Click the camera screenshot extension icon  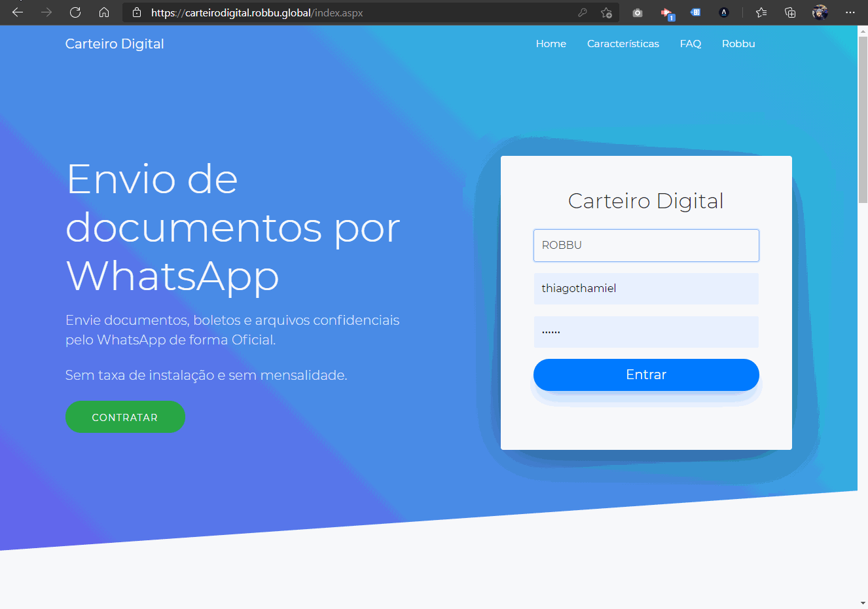pos(638,12)
